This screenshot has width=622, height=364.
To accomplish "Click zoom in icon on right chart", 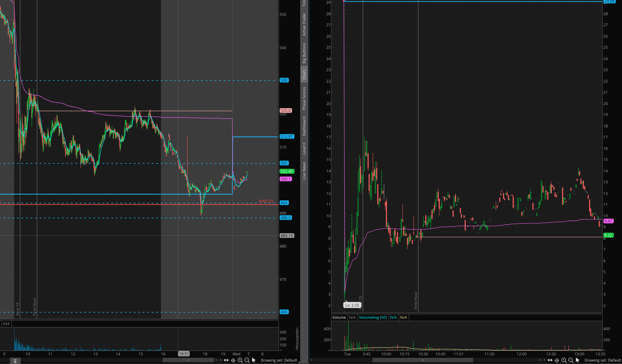I will point(564,360).
